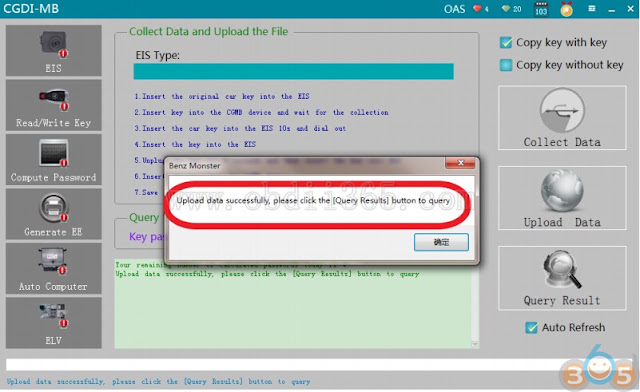Image resolution: width=640 pixels, height=392 pixels.
Task: Click the calendar icon showing 103
Action: [541, 9]
